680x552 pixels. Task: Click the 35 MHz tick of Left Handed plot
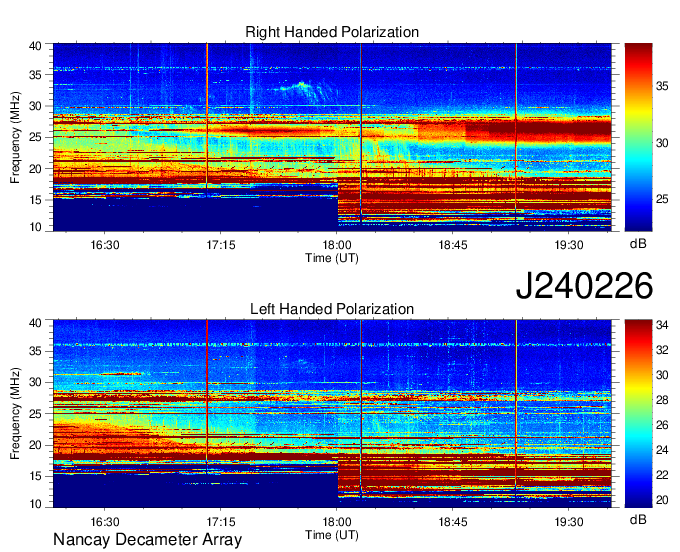point(35,351)
